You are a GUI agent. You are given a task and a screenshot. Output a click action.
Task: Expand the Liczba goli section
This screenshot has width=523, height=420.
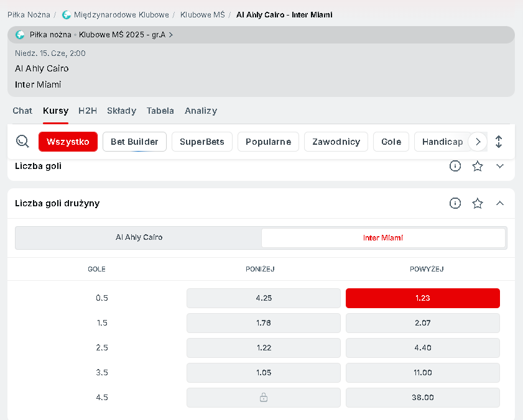pos(499,166)
